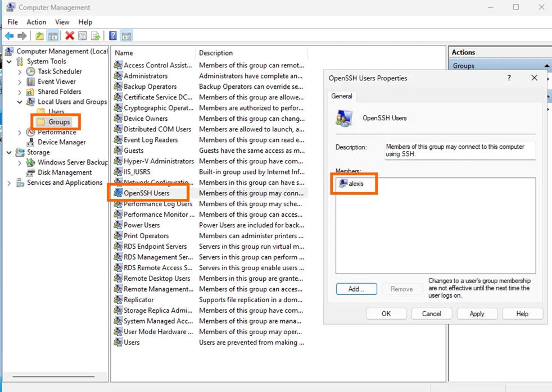This screenshot has width=552, height=392.
Task: Click the Apply button
Action: click(x=477, y=313)
